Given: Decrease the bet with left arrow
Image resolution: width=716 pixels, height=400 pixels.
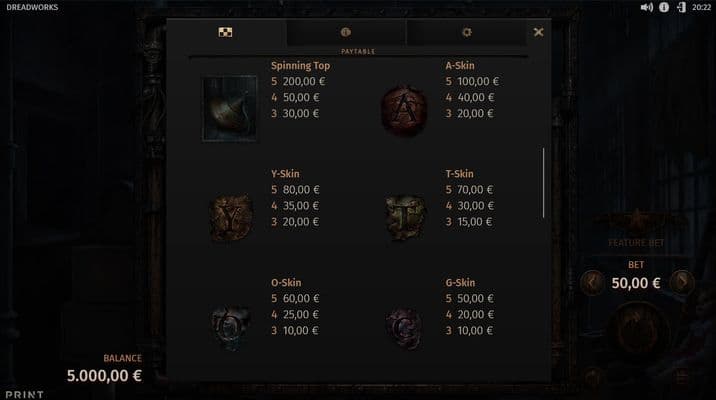Looking at the screenshot, I should point(592,283).
